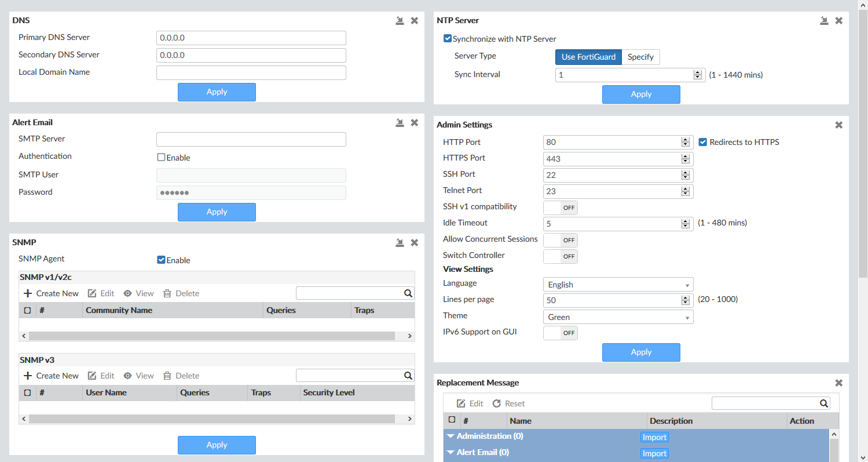This screenshot has width=868, height=462.
Task: Click the Delete trash icon in SNMP v1/v2c toolbar
Action: point(167,293)
